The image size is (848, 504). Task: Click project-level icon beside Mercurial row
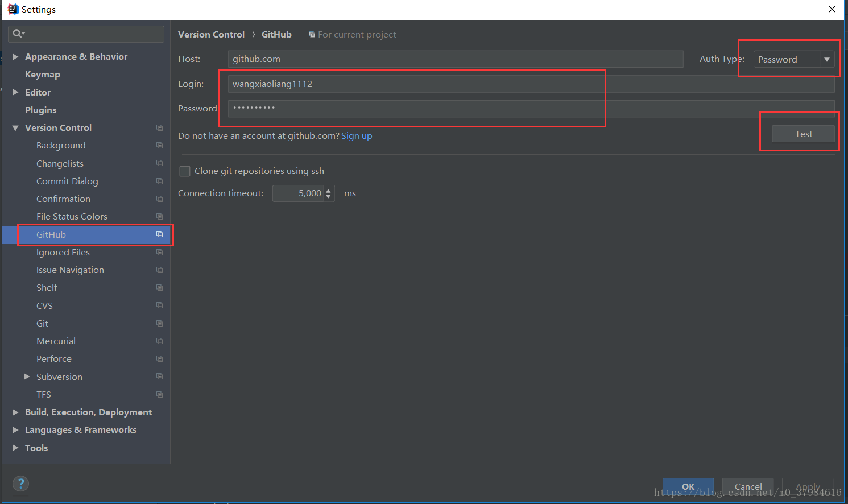[159, 341]
